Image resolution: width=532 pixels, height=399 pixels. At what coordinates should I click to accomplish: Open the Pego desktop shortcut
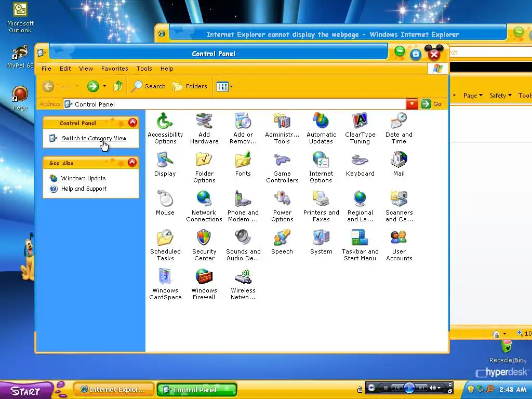point(20,98)
